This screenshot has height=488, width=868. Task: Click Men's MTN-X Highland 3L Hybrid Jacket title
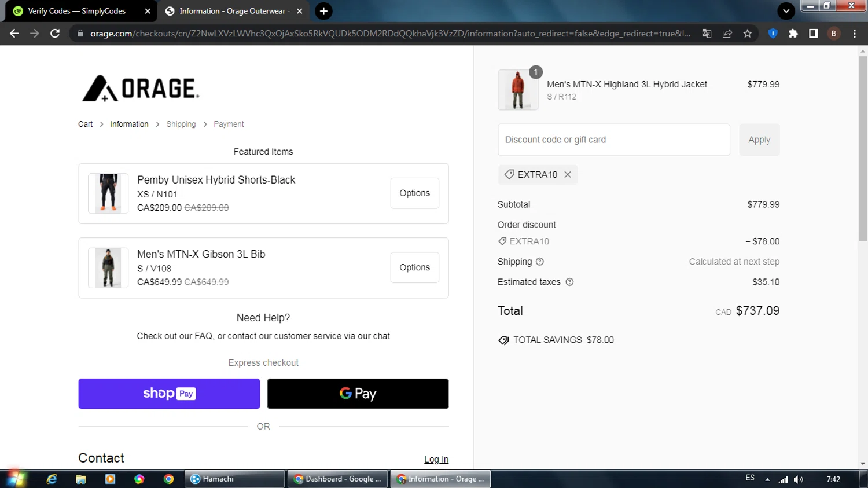[x=627, y=85]
